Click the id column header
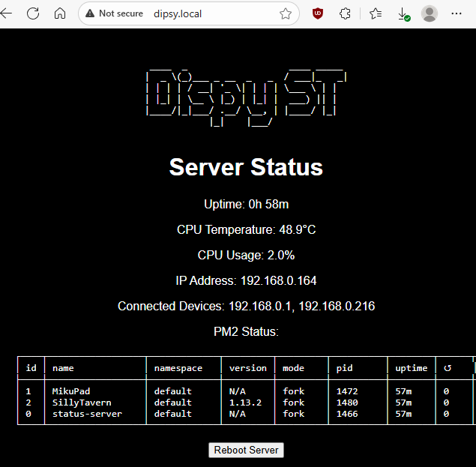 31,368
